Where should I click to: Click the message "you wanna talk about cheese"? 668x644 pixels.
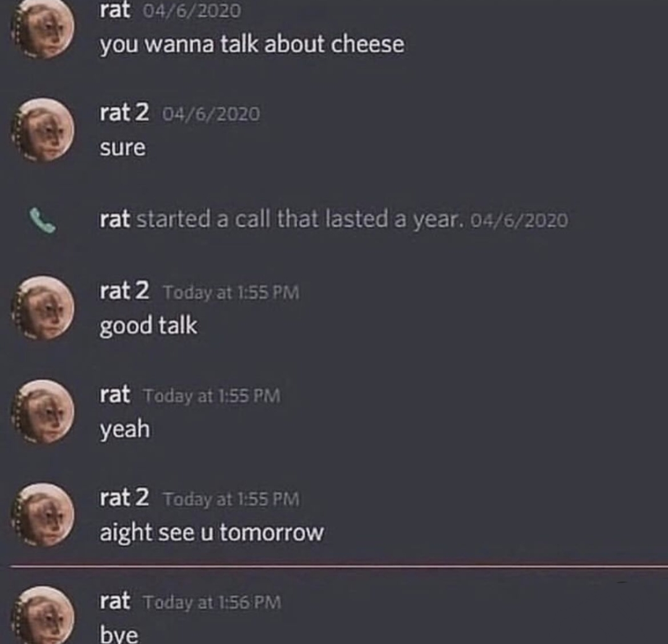(x=252, y=45)
